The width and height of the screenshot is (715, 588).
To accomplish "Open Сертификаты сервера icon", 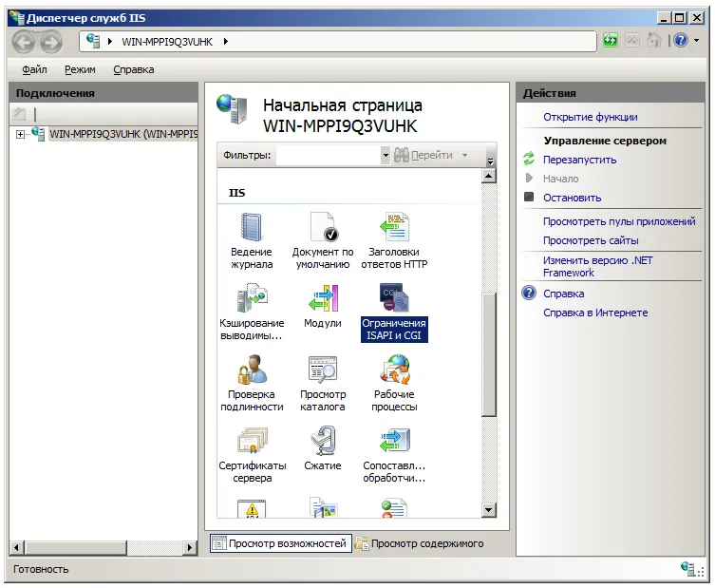I will click(252, 441).
